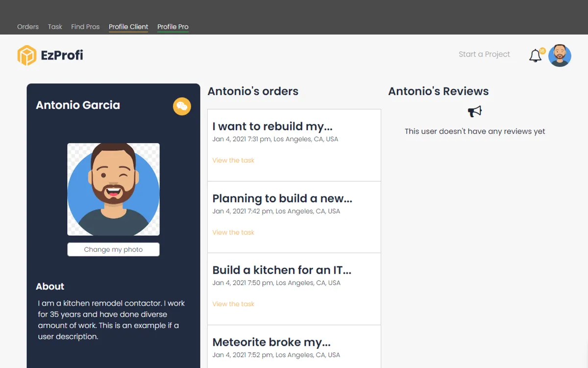Click the Jan 4, 2021 7:42 pm date line
This screenshot has height=368, width=588.
pos(276,211)
